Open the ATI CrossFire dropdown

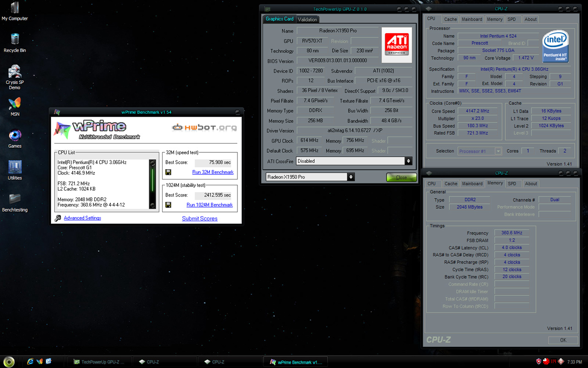point(354,161)
